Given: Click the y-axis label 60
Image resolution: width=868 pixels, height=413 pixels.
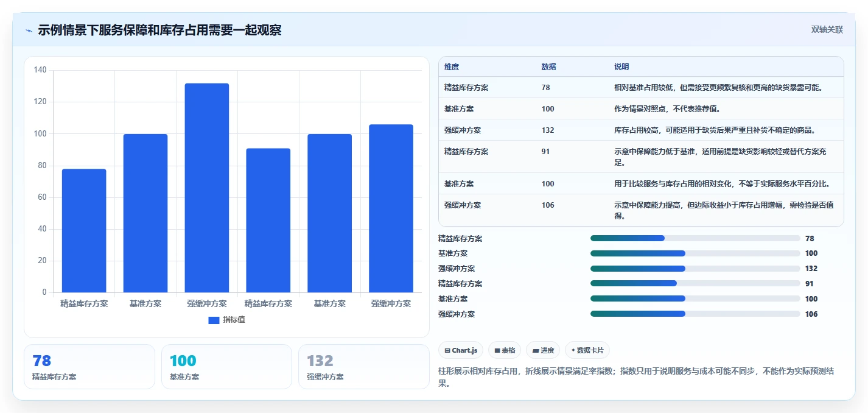Looking at the screenshot, I should [x=42, y=197].
